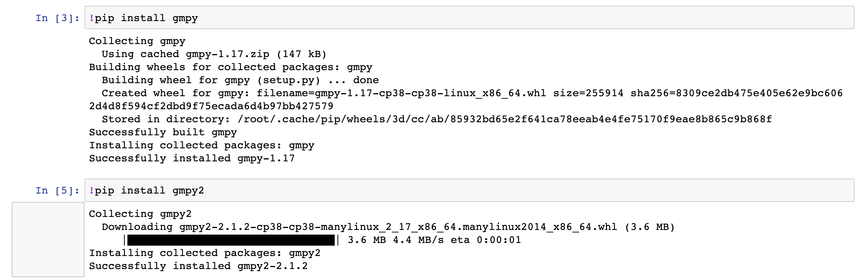Click the "Installing collected packages: gmpy2" line
The image size is (868, 279).
coord(205,253)
